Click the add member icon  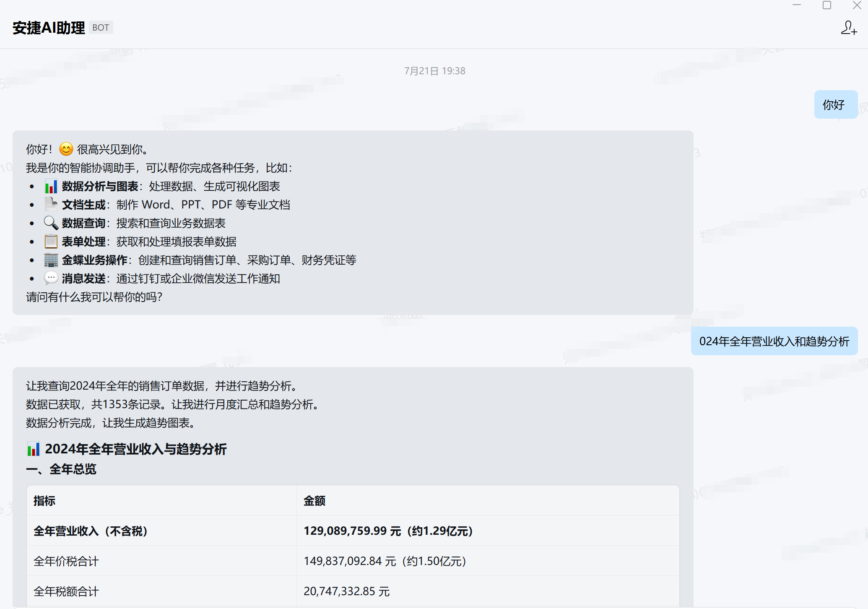[849, 28]
